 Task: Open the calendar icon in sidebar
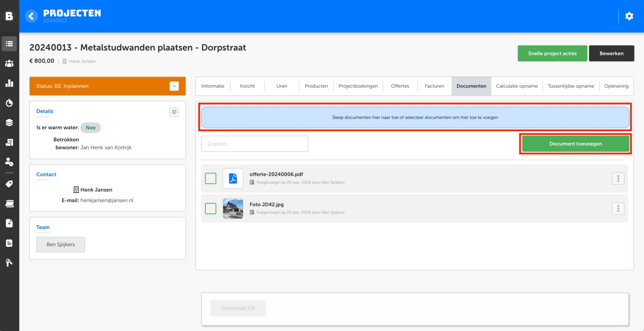pyautogui.click(x=9, y=204)
